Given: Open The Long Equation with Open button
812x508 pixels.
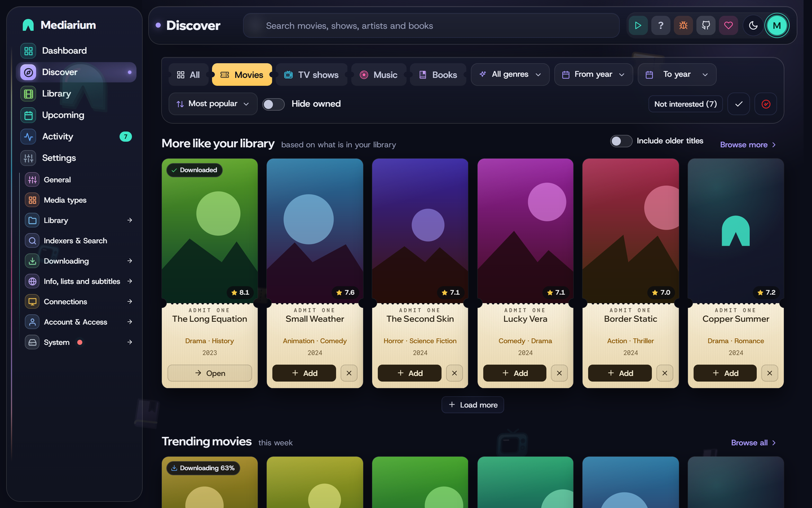Looking at the screenshot, I should click(x=210, y=373).
